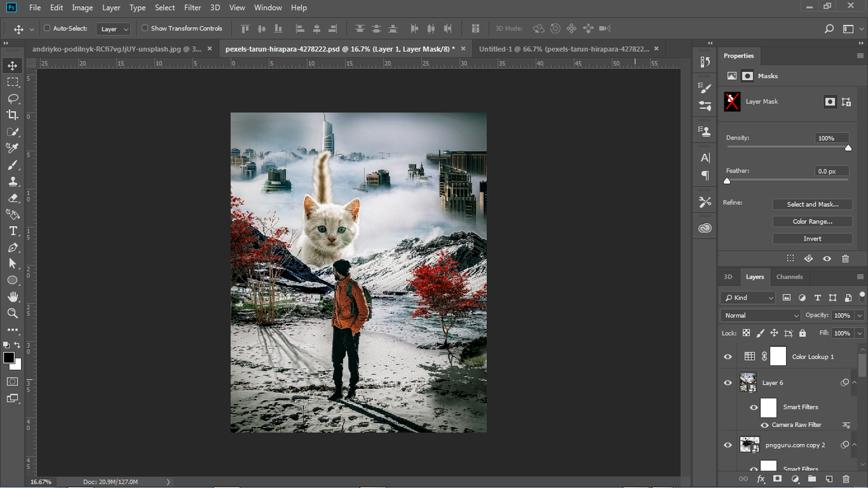Click the Density slider handle
868x488 pixels.
[848, 148]
